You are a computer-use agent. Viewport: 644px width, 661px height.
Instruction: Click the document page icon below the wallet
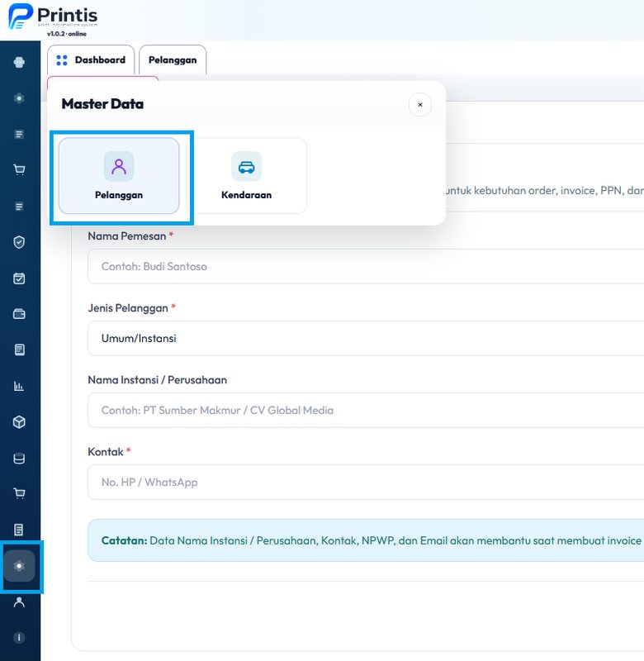(19, 350)
